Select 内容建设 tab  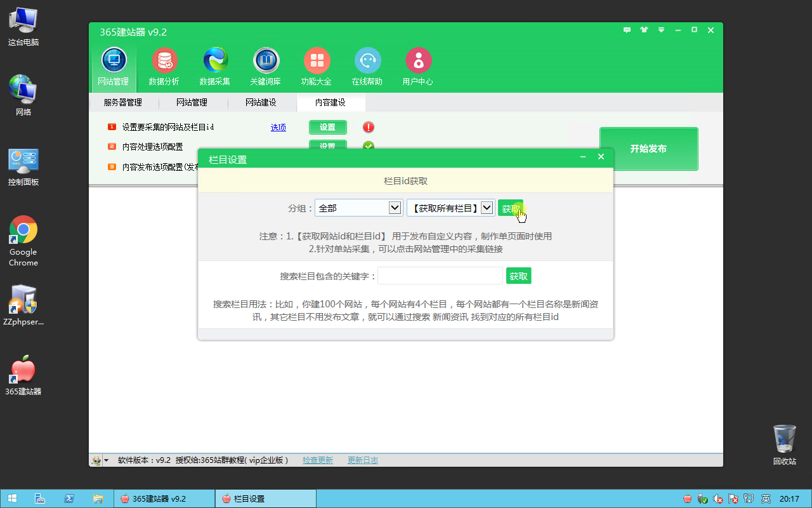tap(331, 102)
